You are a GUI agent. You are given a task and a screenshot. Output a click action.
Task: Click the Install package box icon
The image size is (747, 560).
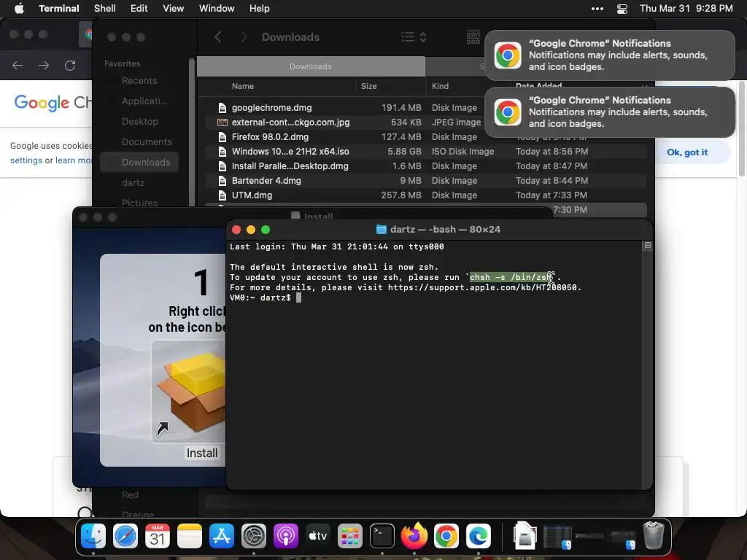[193, 392]
